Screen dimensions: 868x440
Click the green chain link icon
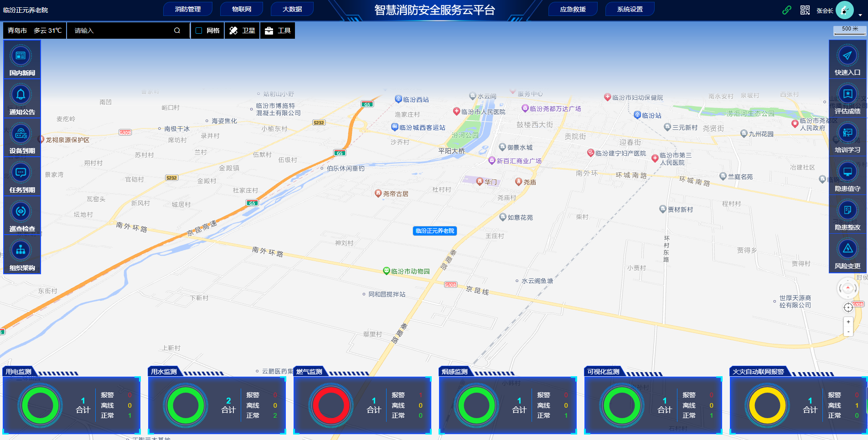tap(787, 10)
